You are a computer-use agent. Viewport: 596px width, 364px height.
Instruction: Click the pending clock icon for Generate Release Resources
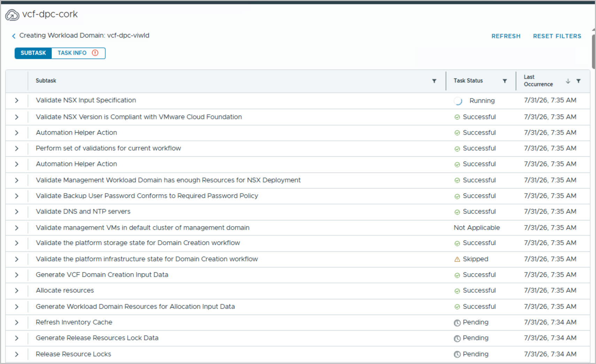[x=457, y=339]
